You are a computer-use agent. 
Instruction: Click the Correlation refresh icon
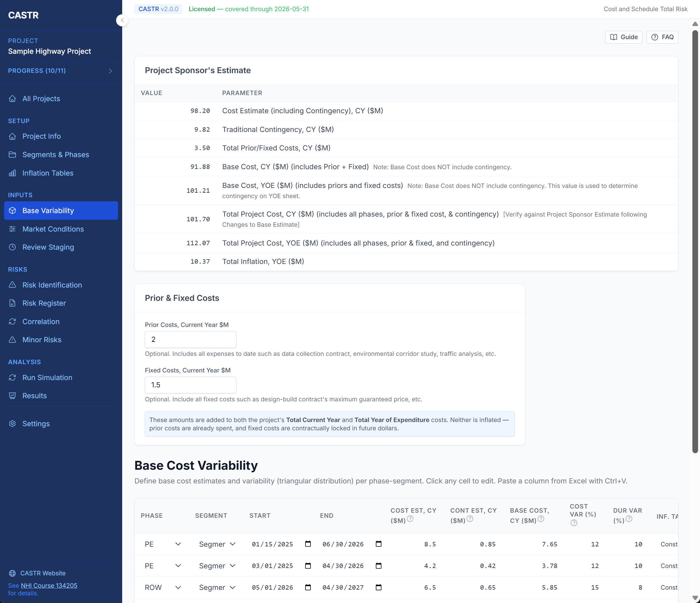12,322
